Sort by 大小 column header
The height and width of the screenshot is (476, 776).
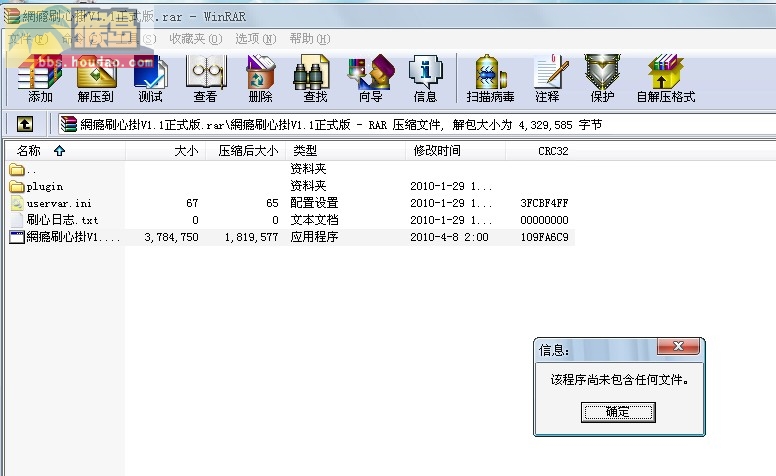[x=165, y=150]
